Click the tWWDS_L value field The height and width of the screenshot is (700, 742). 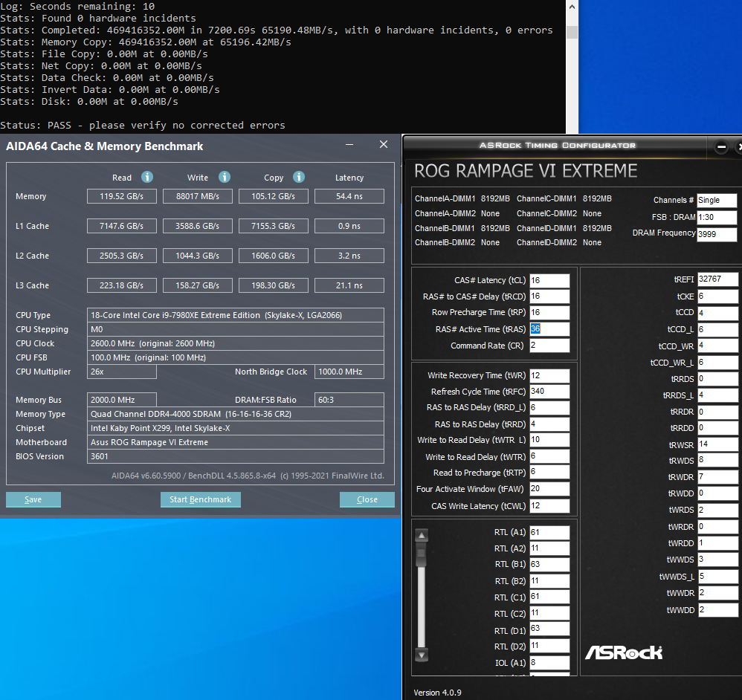tap(717, 577)
